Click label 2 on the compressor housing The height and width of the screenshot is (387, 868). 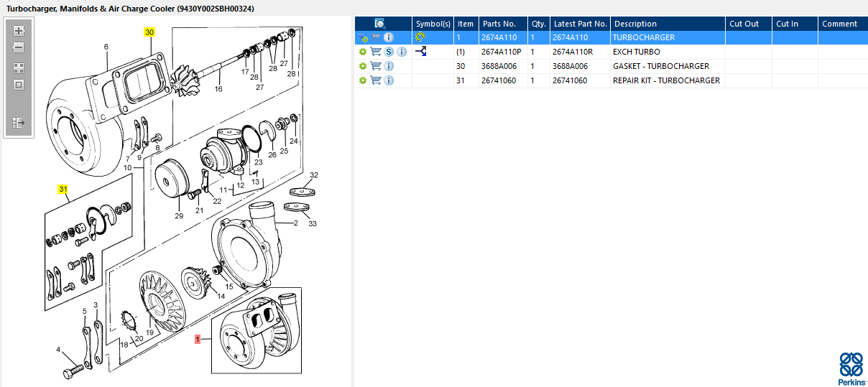click(x=295, y=223)
